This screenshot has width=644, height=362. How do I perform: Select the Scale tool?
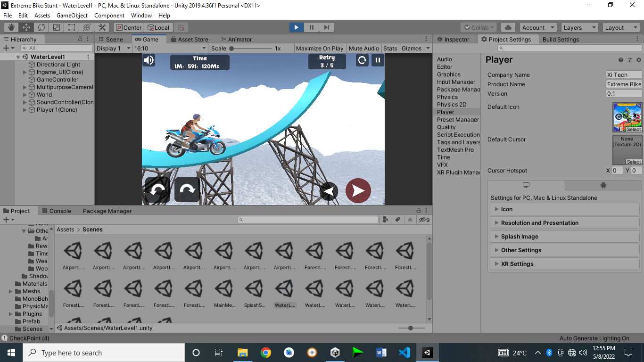[x=57, y=27]
